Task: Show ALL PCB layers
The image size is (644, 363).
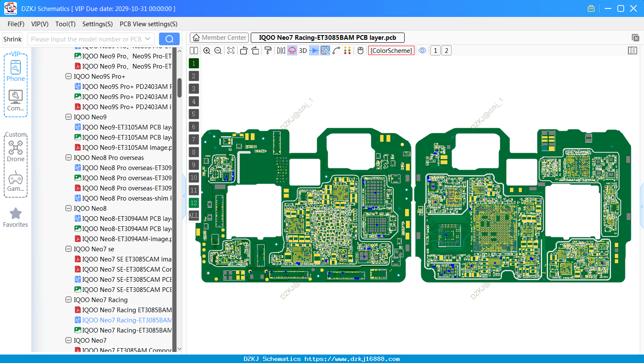Action: (194, 216)
